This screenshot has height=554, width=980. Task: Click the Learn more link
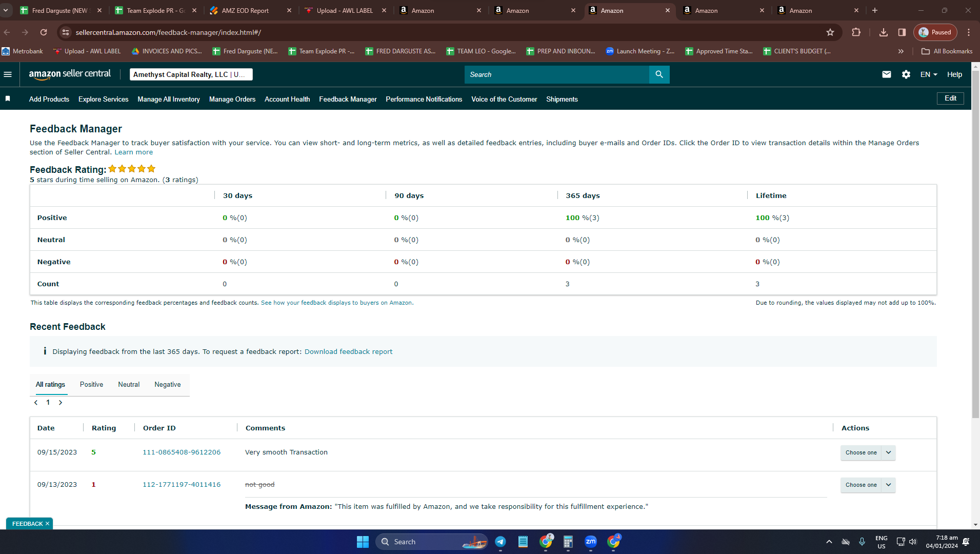(133, 152)
